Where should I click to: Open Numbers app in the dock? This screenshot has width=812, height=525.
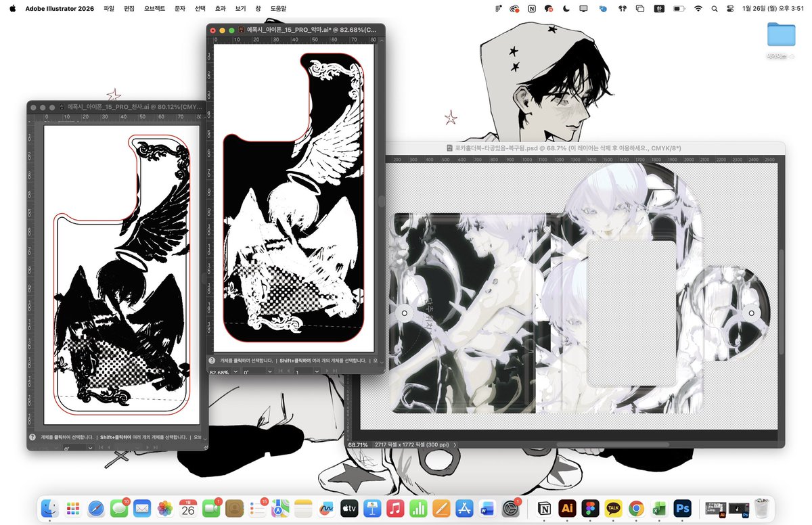pyautogui.click(x=419, y=508)
